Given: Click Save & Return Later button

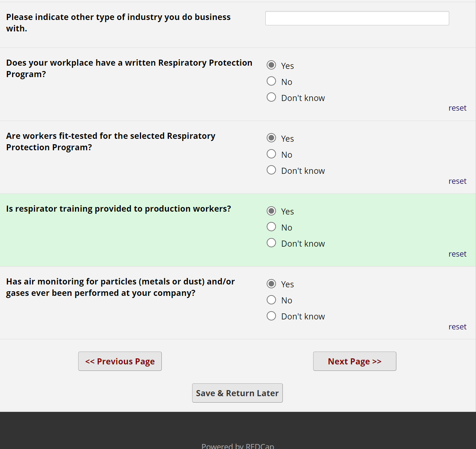Looking at the screenshot, I should [x=237, y=393].
